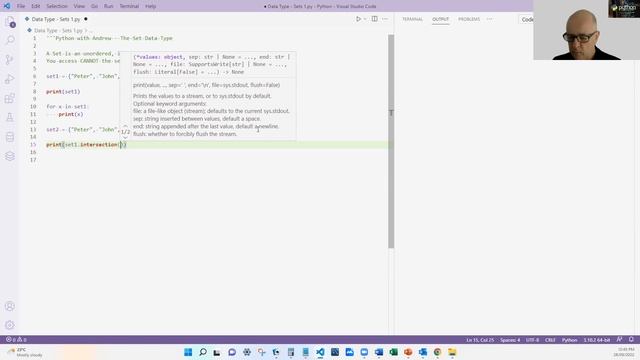Open the Go menu
The height and width of the screenshot is (360, 640).
[94, 6]
